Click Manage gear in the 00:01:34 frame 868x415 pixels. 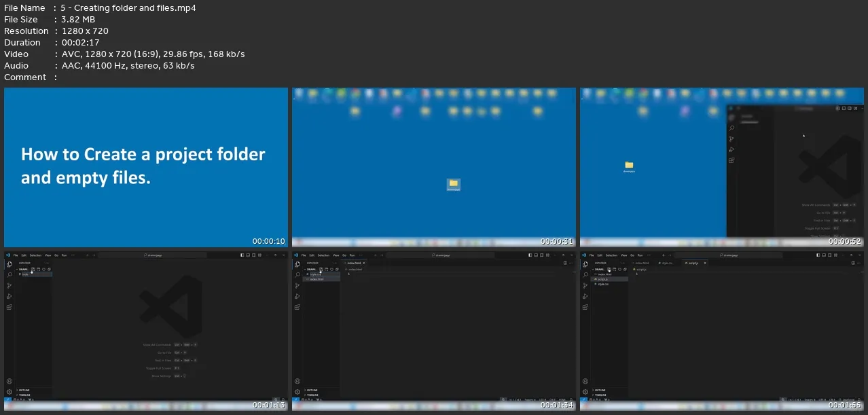[x=297, y=392]
